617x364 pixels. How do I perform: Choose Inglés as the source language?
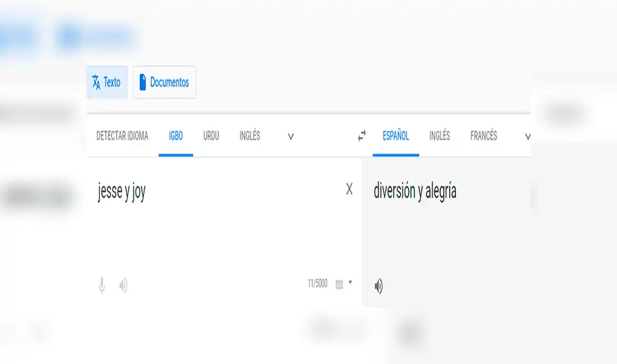[250, 136]
